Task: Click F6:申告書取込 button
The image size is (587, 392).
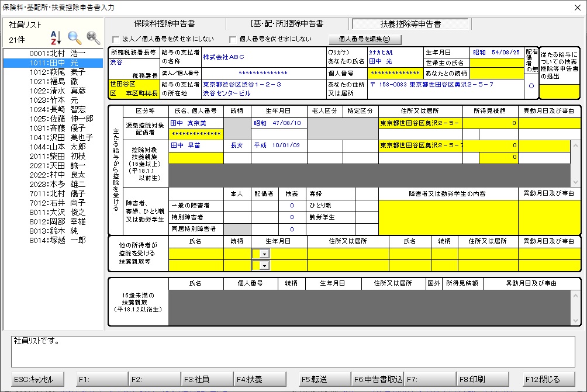Action: [378, 379]
